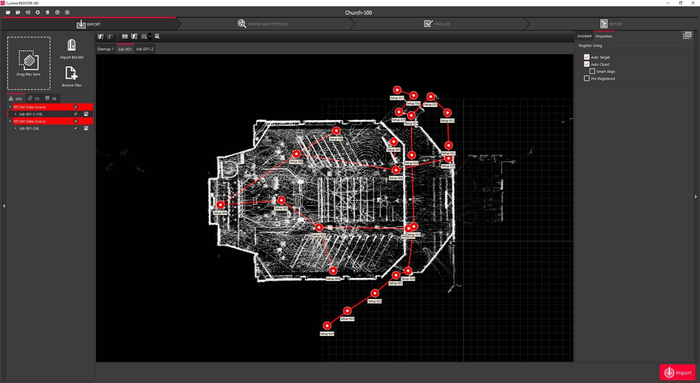Click the Browse files icon
This screenshot has width=700, height=383.
point(71,73)
